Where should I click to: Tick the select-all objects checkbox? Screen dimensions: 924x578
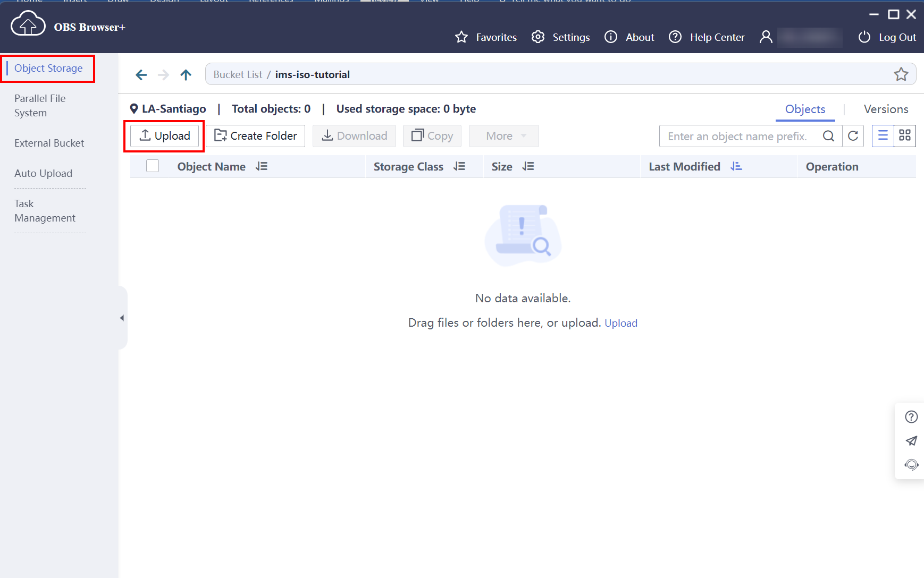(153, 166)
